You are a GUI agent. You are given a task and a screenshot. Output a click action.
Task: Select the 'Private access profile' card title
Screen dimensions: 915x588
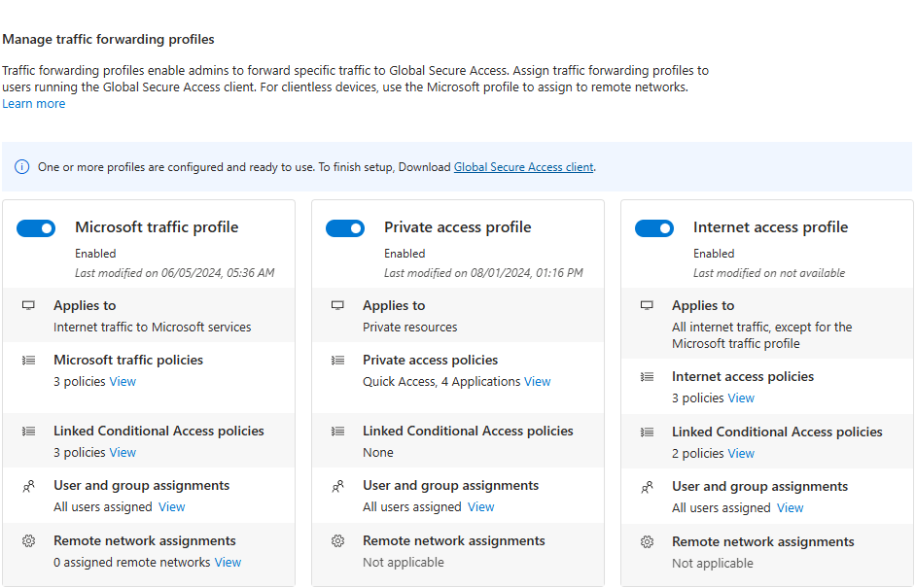[x=457, y=226]
